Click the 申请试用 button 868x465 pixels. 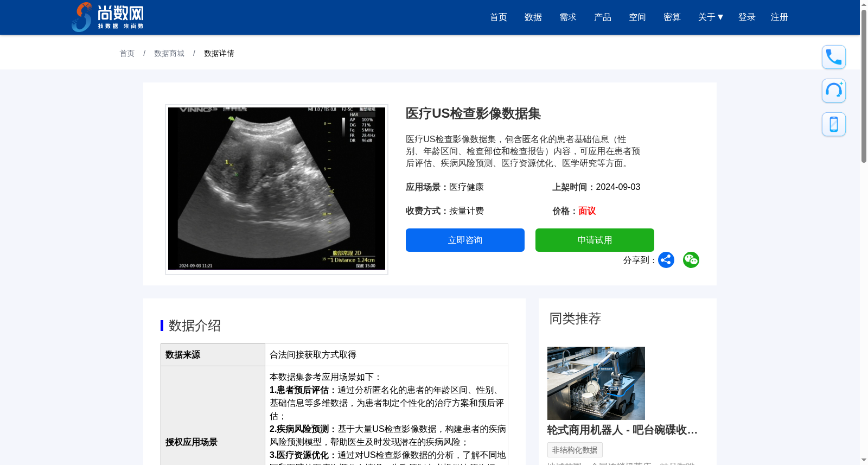pos(595,240)
